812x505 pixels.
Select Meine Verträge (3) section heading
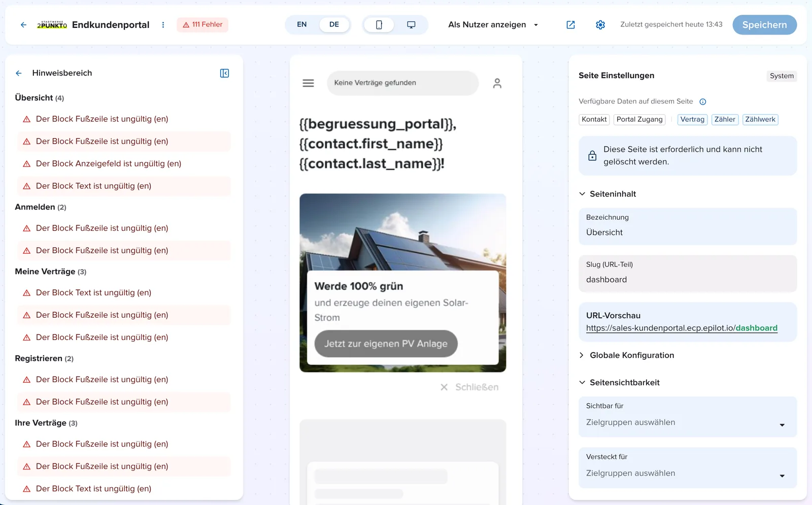[51, 272]
